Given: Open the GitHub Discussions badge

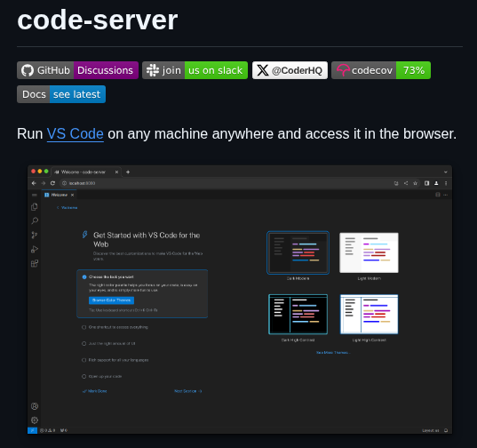Looking at the screenshot, I should [77, 70].
